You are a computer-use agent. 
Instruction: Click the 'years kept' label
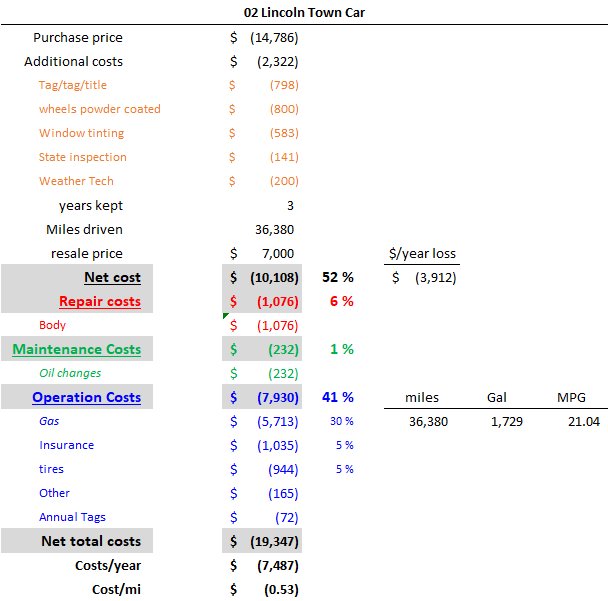coord(91,206)
